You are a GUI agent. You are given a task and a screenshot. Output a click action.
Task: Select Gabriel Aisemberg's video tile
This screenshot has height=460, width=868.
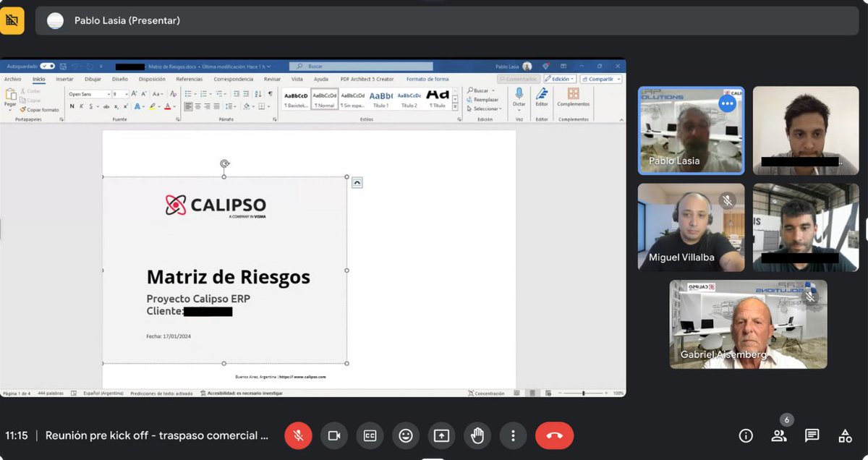[x=748, y=324]
